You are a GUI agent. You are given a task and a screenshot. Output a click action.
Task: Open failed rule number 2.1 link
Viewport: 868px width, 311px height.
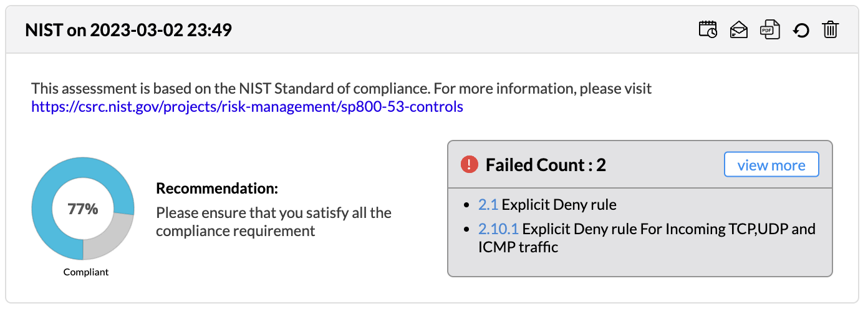coord(488,204)
